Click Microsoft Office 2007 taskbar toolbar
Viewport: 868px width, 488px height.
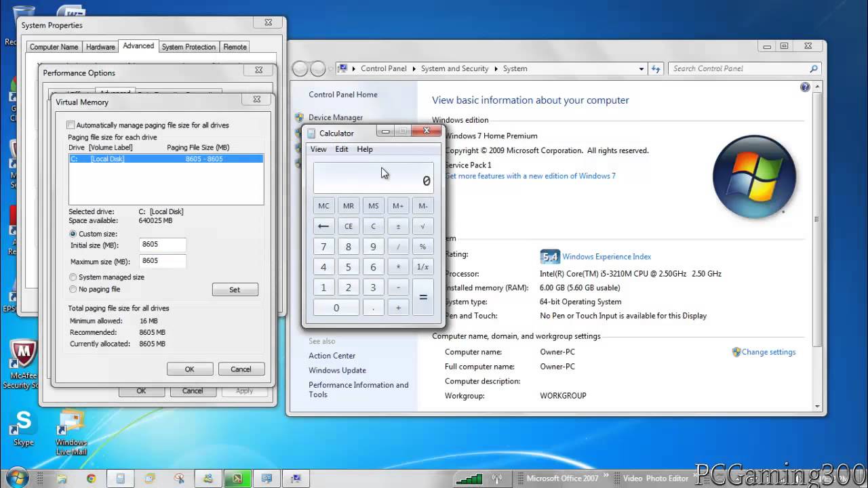(x=562, y=479)
